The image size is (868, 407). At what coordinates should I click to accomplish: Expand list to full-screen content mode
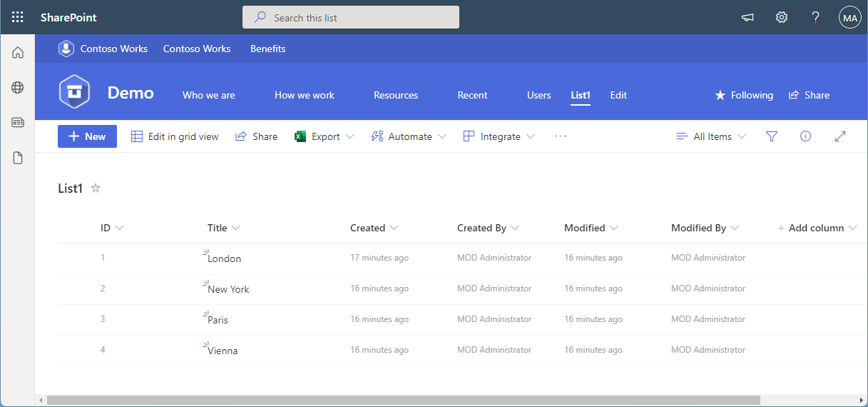(x=839, y=136)
